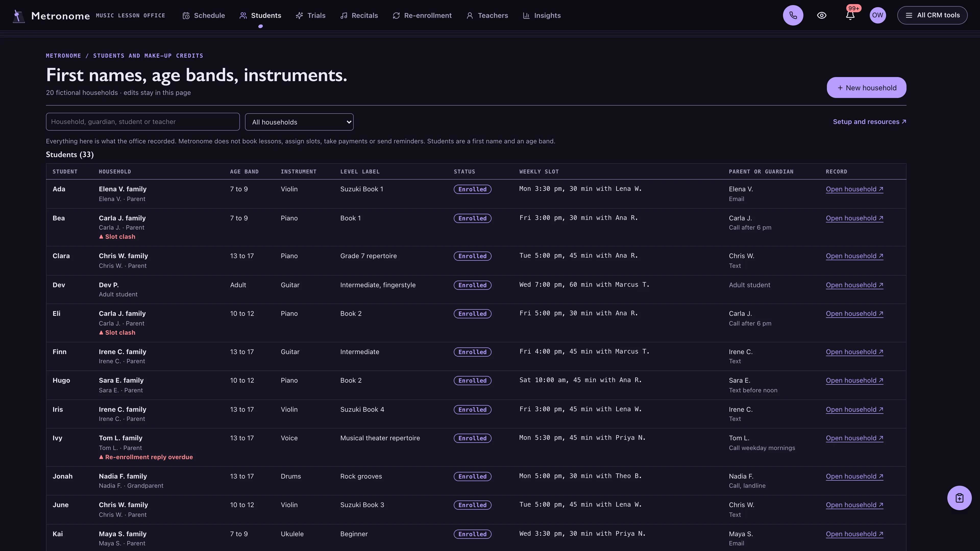This screenshot has width=980, height=551.
Task: Open the Recitals tab
Action: [359, 16]
